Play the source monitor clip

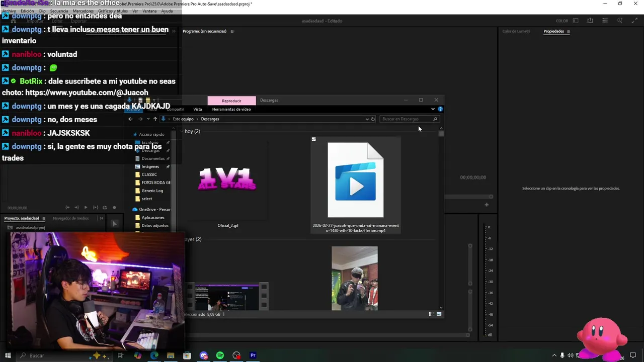click(x=86, y=207)
